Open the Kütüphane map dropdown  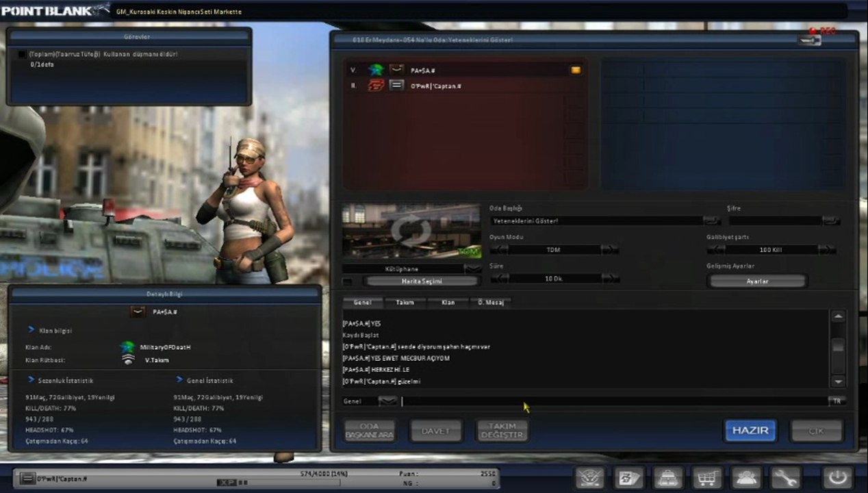click(x=472, y=269)
